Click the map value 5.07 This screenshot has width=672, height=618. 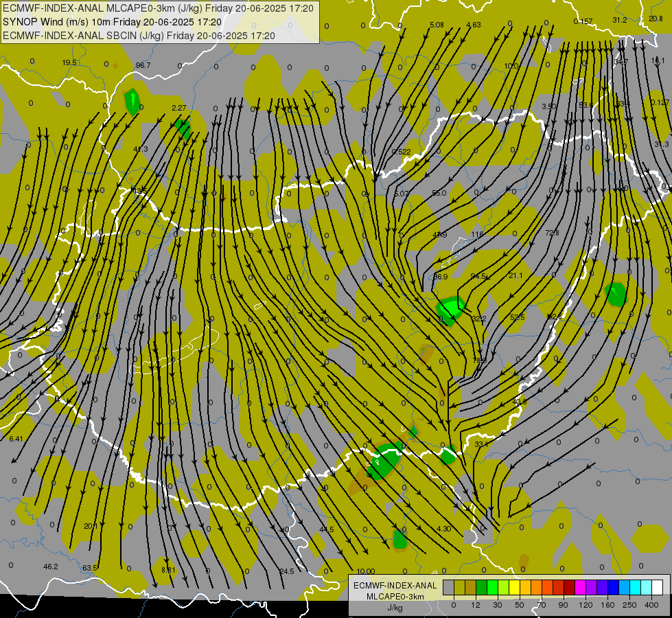click(x=402, y=194)
